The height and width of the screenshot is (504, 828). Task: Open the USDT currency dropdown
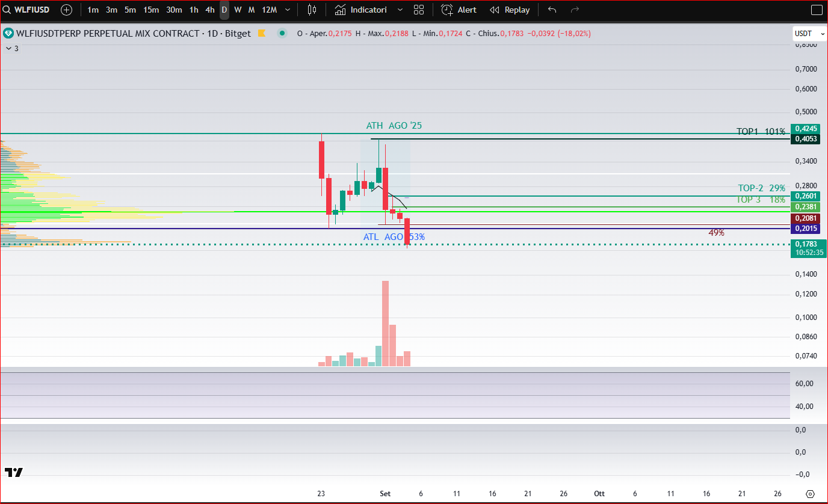(x=805, y=34)
